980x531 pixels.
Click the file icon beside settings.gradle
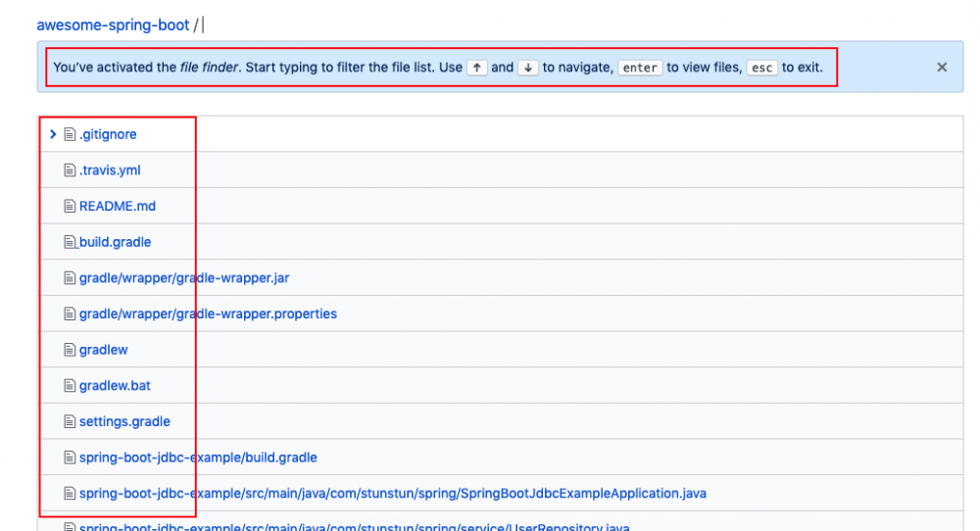tap(70, 421)
